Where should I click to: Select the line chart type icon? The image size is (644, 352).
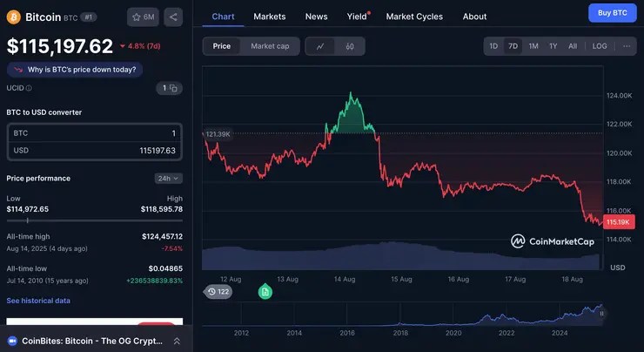click(320, 46)
